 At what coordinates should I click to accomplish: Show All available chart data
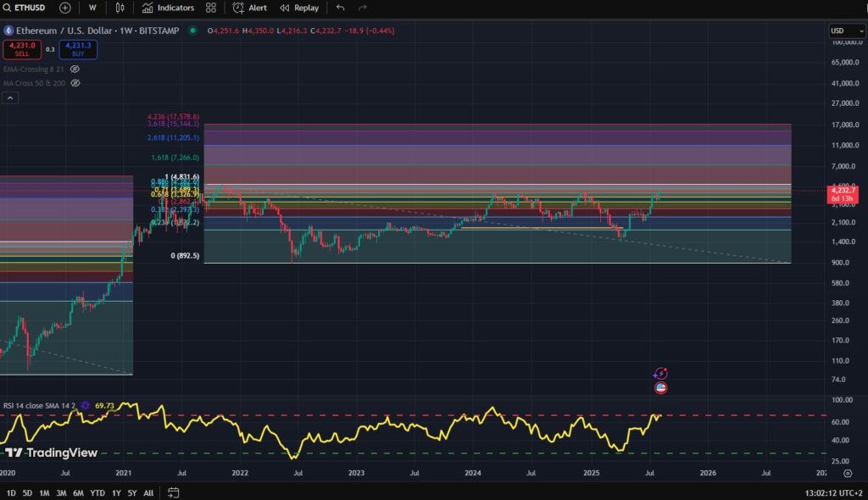pos(148,493)
